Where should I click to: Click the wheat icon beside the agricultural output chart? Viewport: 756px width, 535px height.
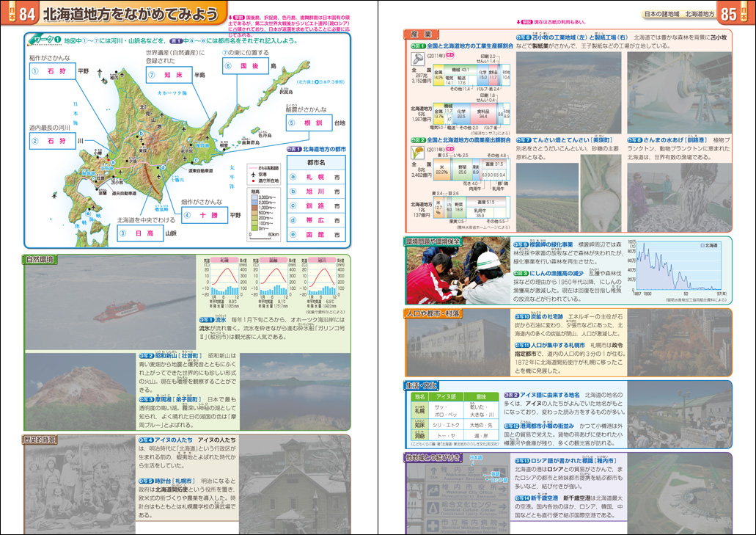point(417,153)
